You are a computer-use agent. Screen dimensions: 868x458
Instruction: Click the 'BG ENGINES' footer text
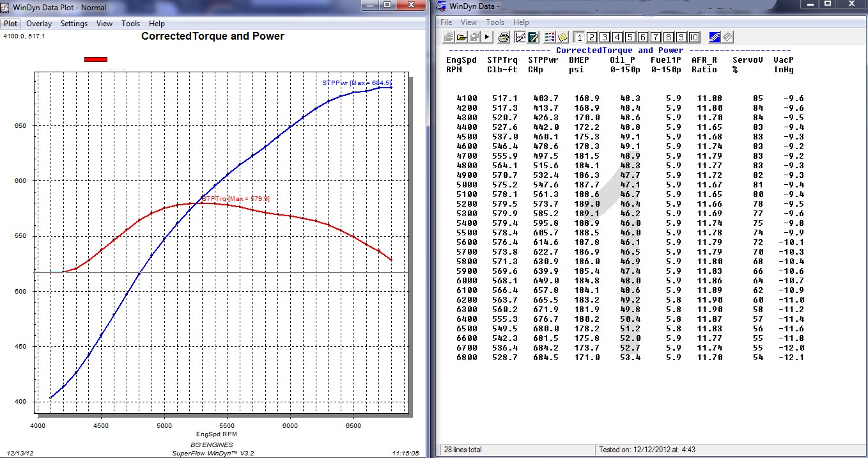212,445
